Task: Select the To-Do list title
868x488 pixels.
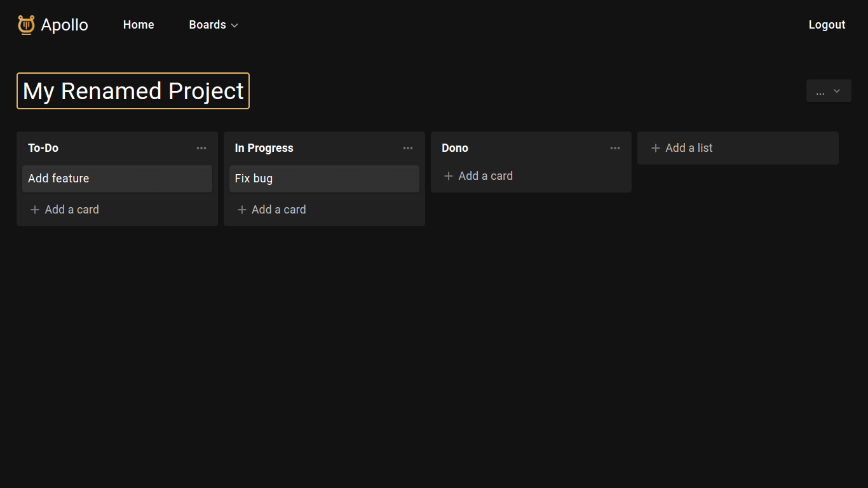Action: pyautogui.click(x=43, y=148)
